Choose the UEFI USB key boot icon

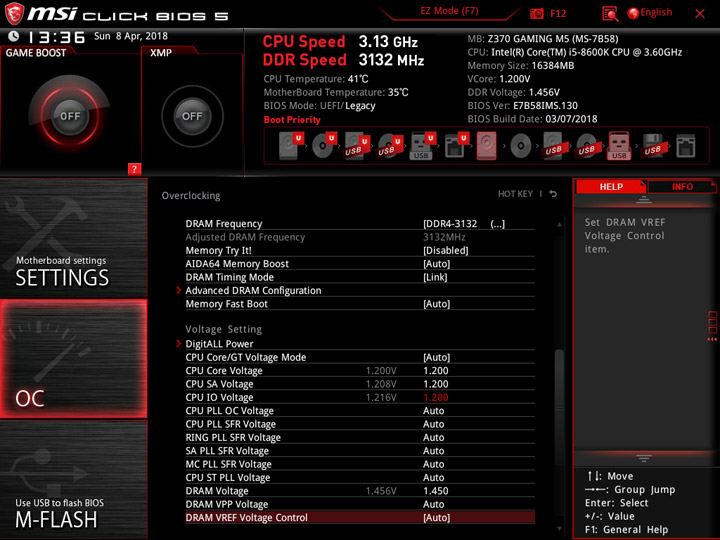pos(422,146)
